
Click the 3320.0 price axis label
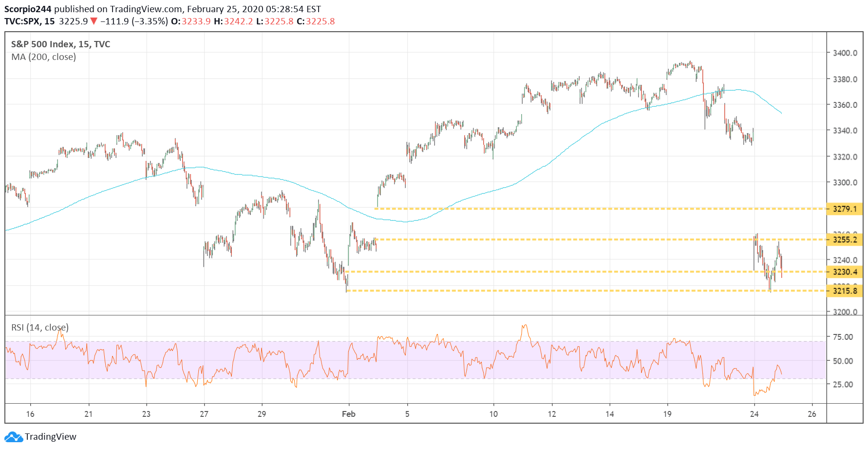click(845, 157)
